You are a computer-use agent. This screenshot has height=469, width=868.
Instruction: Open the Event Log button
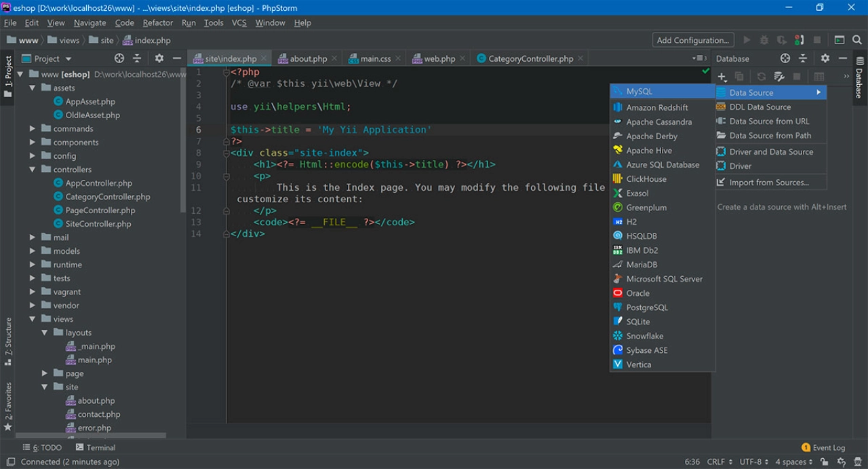[823, 447]
